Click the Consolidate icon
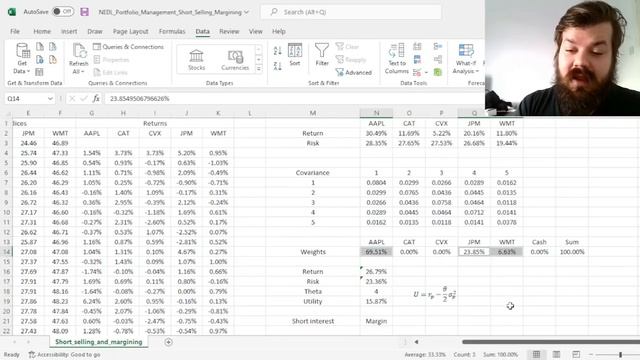The width and height of the screenshot is (640, 360). pos(438,46)
